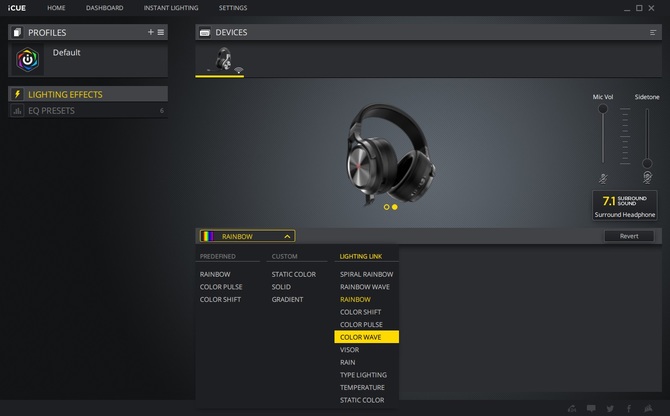Choose the Temperature effect
670x416 pixels.
(x=362, y=387)
